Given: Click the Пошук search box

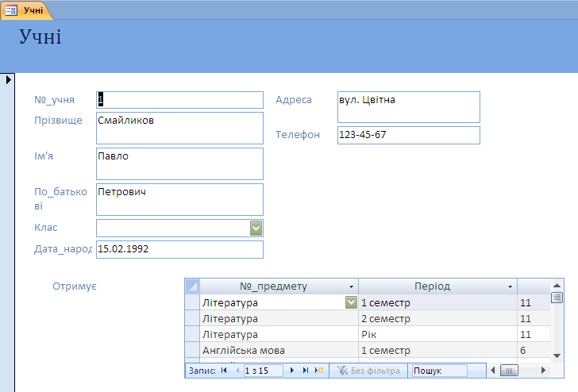Looking at the screenshot, I should click(440, 371).
